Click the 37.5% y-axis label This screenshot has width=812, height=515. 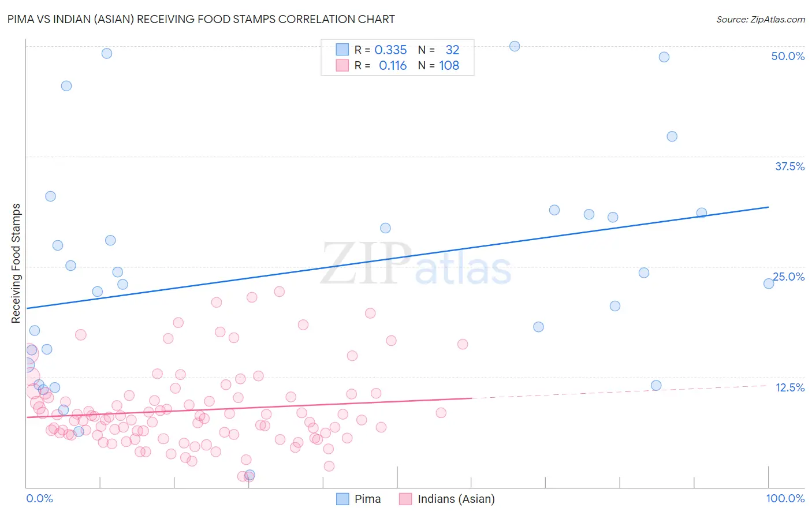tap(789, 166)
